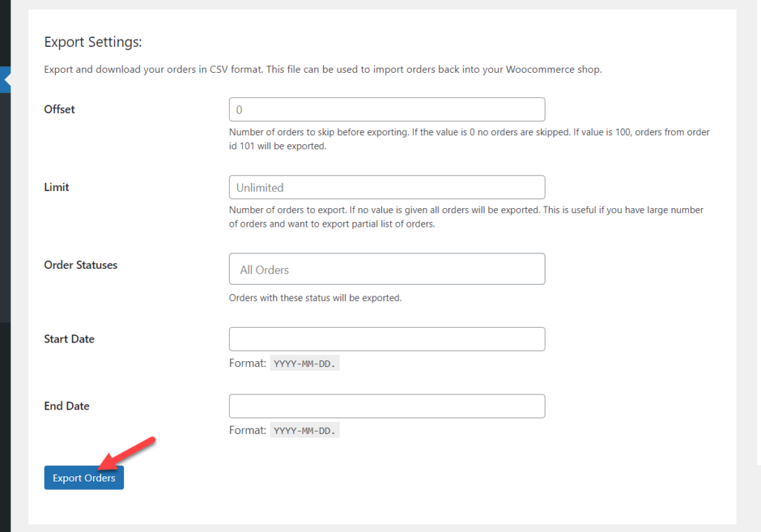Click the Export Orders button
761x532 pixels.
[x=84, y=478]
